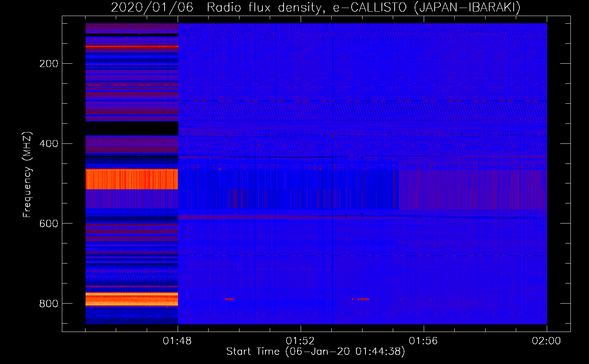
Task: Click the black gap band near 360 MHz
Action: pyautogui.click(x=132, y=128)
